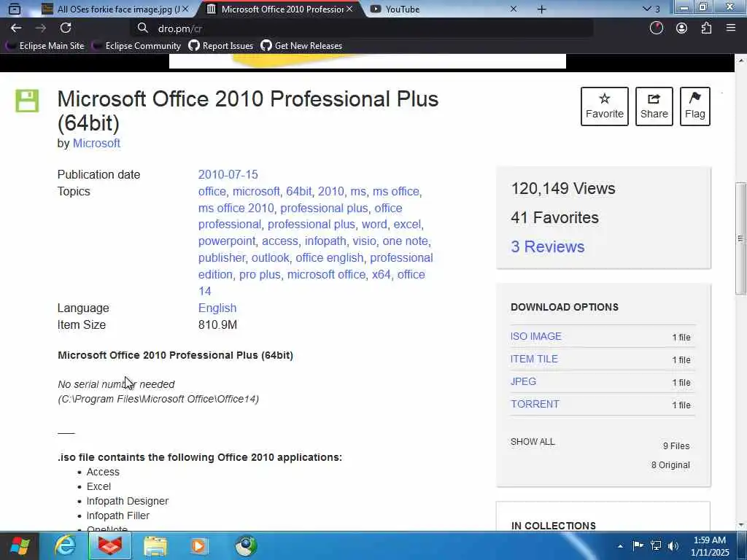Open the 3 Reviews link
This screenshot has height=560, width=747.
(x=547, y=246)
